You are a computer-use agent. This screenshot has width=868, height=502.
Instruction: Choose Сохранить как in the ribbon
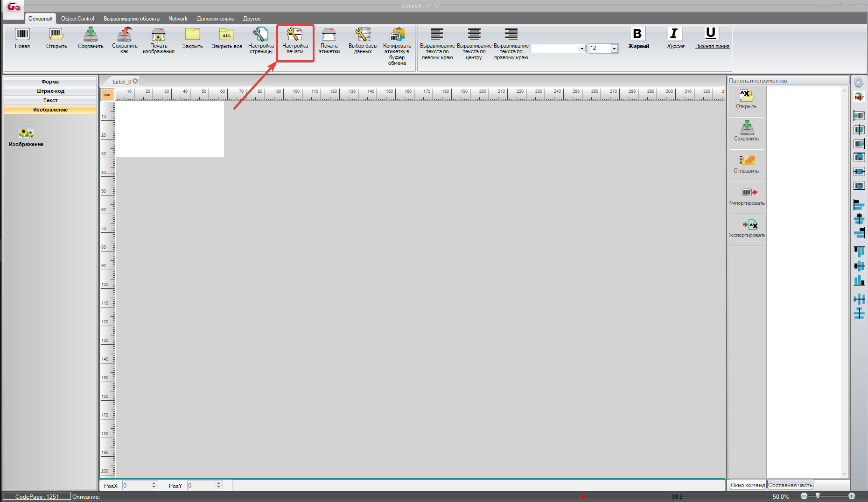(x=125, y=41)
